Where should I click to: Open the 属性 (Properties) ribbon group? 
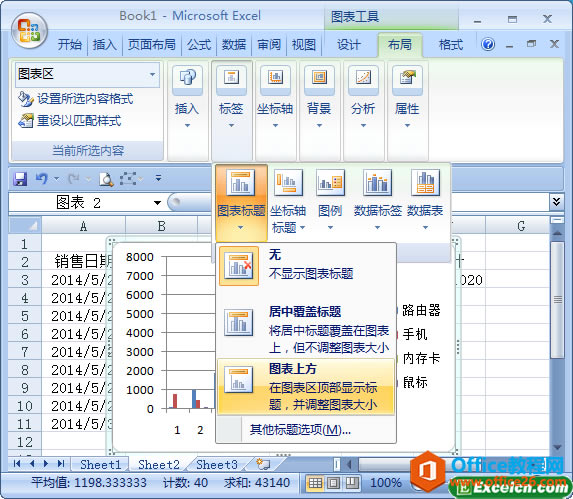(407, 97)
